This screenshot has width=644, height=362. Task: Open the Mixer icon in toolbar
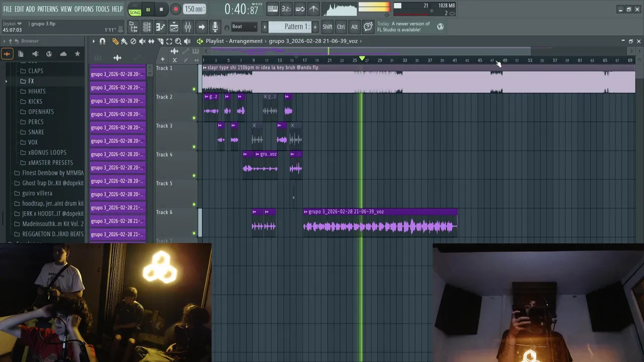pos(188,27)
